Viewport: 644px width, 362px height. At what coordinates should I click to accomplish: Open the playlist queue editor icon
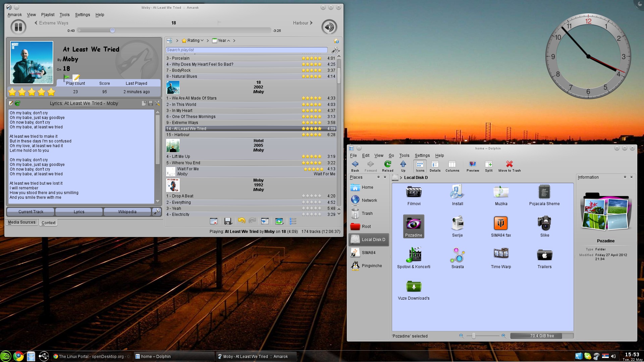[x=293, y=221]
